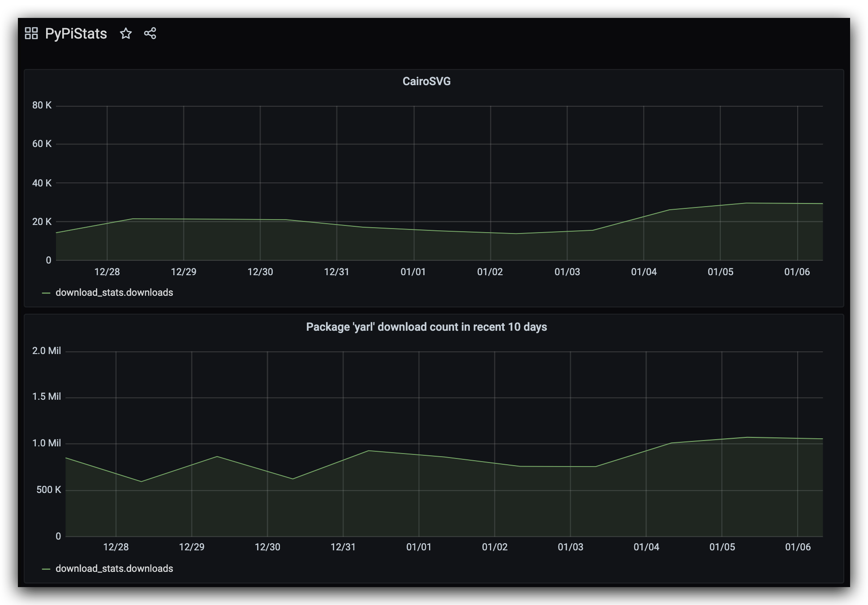Click the yarl legend green color line
The width and height of the screenshot is (868, 605).
[46, 569]
